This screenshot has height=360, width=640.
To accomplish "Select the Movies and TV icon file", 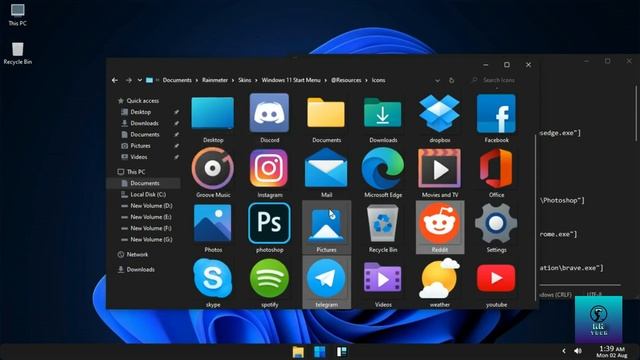I will 440,173.
